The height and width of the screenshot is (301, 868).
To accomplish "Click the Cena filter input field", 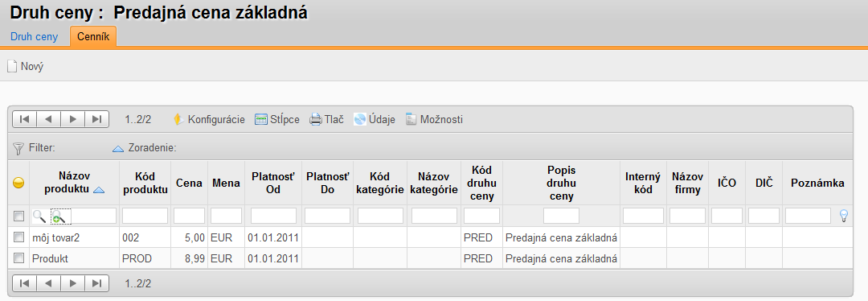I will click(190, 216).
